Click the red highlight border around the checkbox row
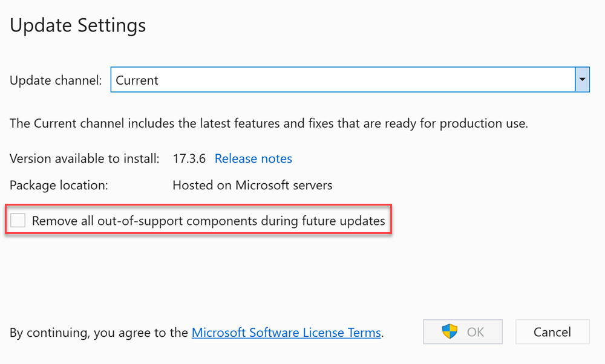605x364 pixels. 198,205
